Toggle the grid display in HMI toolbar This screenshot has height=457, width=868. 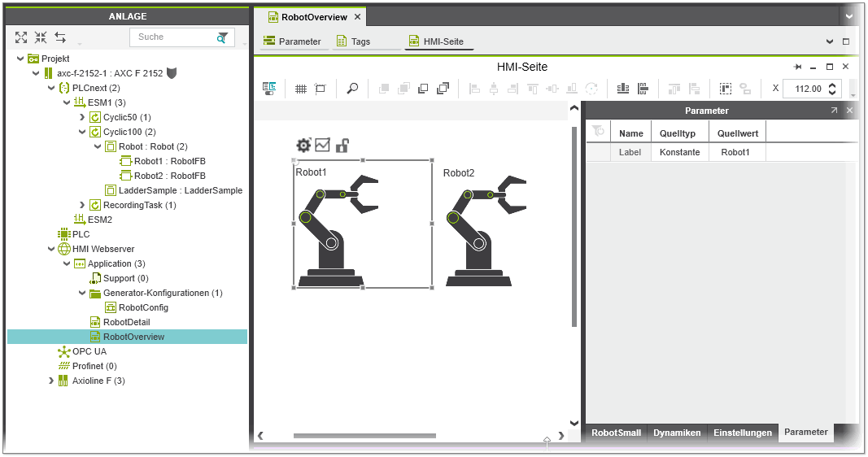pyautogui.click(x=300, y=89)
